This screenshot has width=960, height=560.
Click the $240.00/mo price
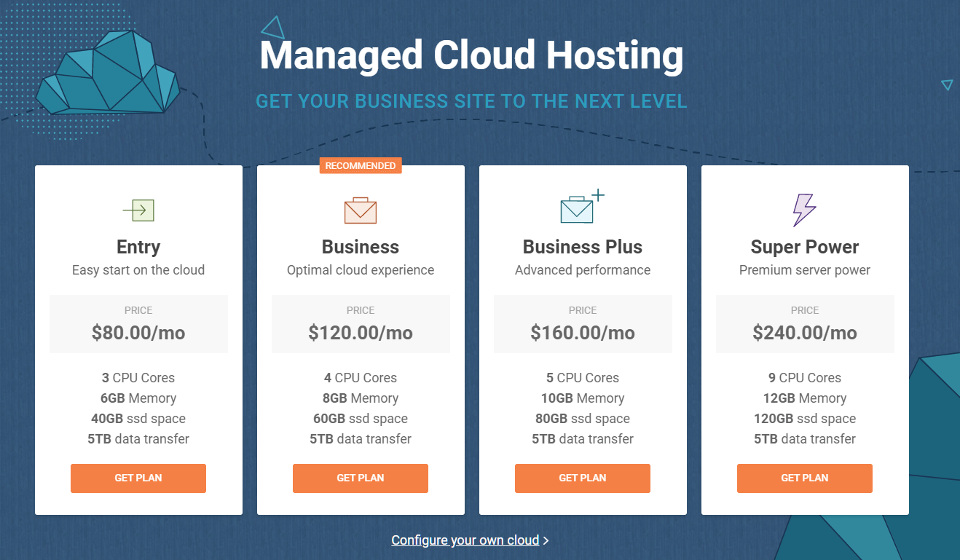tap(805, 333)
